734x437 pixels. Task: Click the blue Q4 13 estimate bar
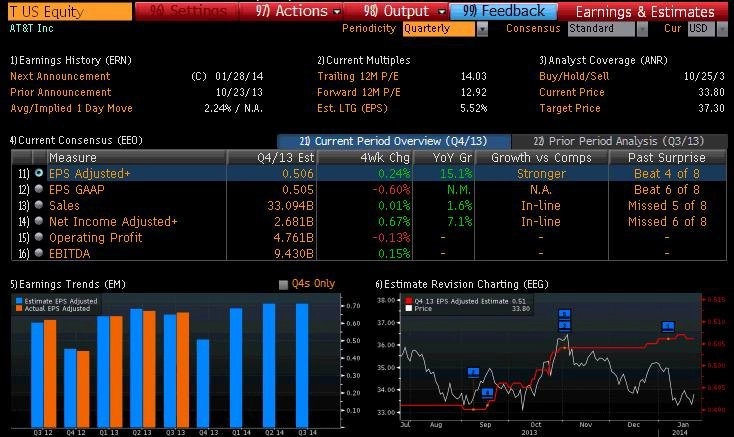coord(203,383)
